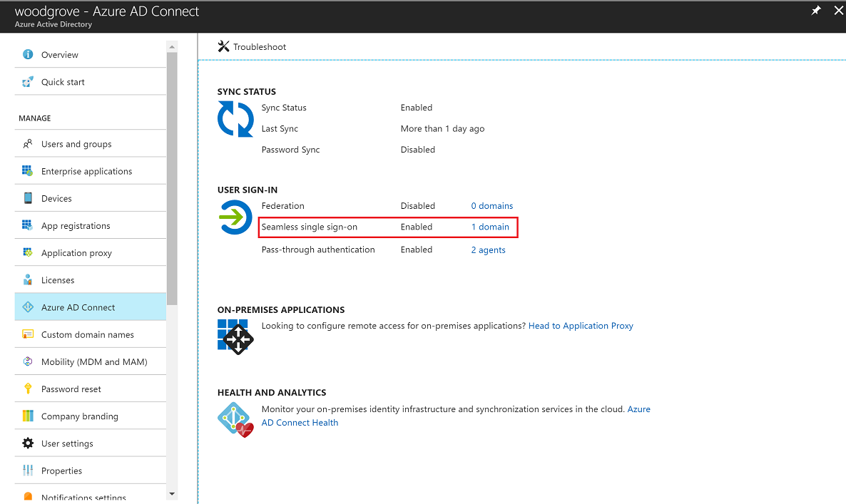Click the Devices icon in sidebar
Screen dimensions: 846x504
27,197
